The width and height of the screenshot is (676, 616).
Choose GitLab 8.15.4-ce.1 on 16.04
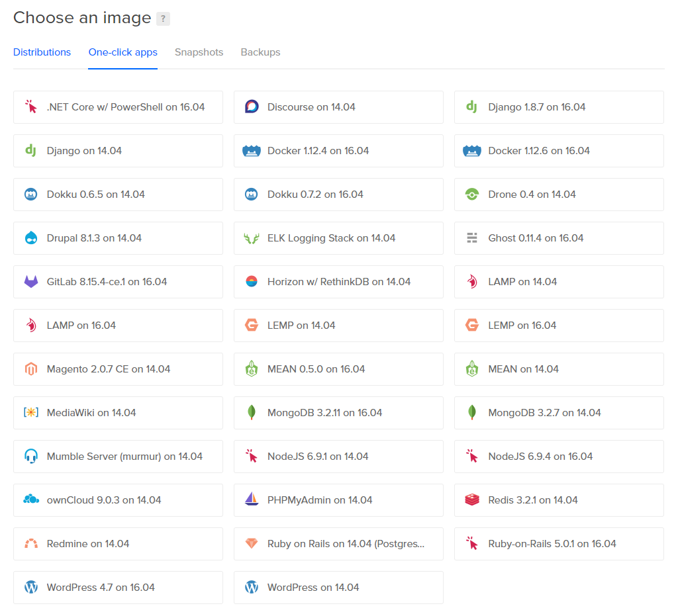tap(118, 282)
